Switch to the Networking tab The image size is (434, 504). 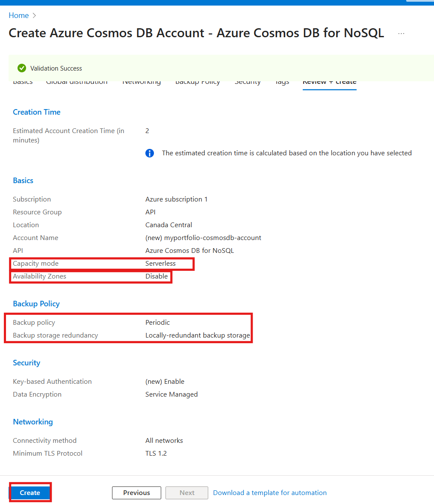click(x=142, y=82)
